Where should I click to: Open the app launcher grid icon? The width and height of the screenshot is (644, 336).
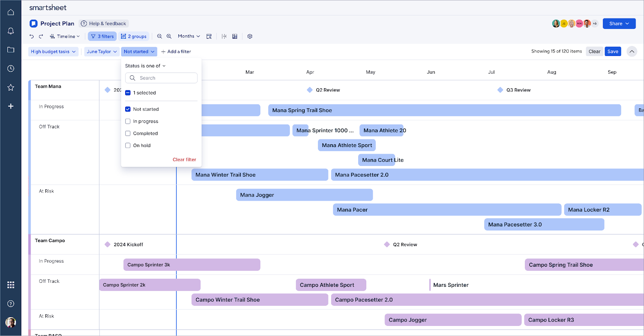point(11,285)
